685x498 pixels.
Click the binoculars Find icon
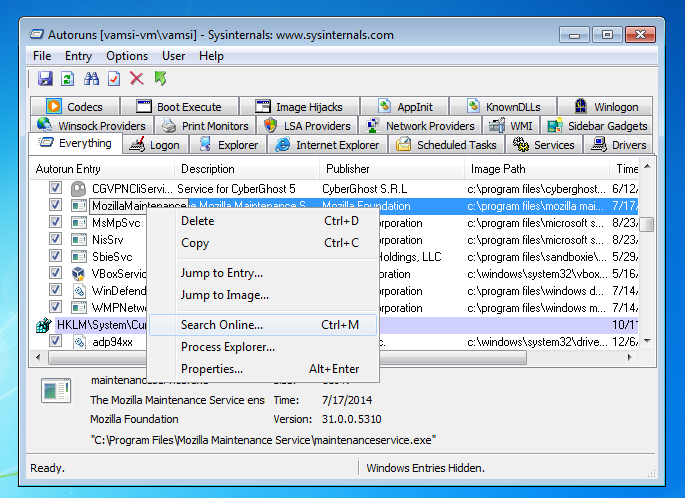tap(91, 79)
